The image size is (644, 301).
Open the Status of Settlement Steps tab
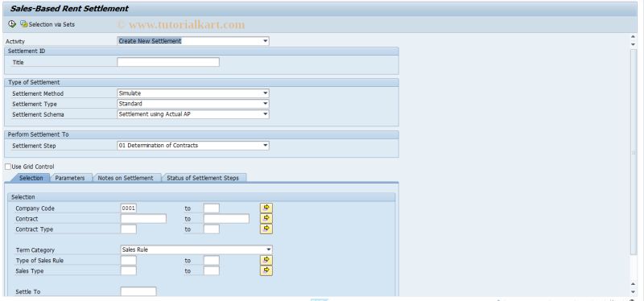coord(203,178)
